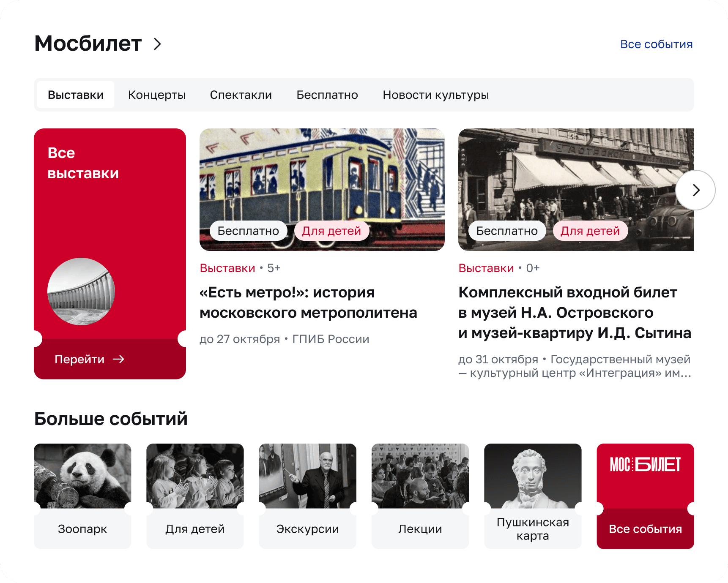Open the Все события link at top

656,44
